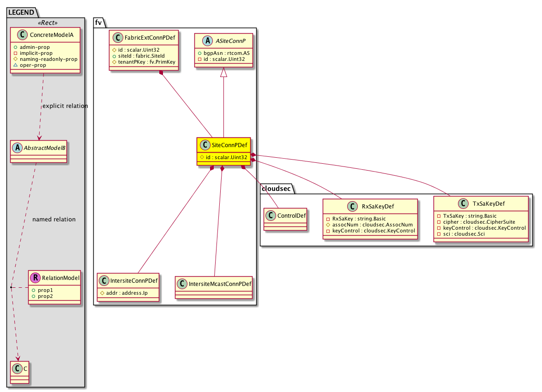Click the C icon of FabricExtConnPDef class
This screenshot has height=392, width=542.
(x=117, y=38)
